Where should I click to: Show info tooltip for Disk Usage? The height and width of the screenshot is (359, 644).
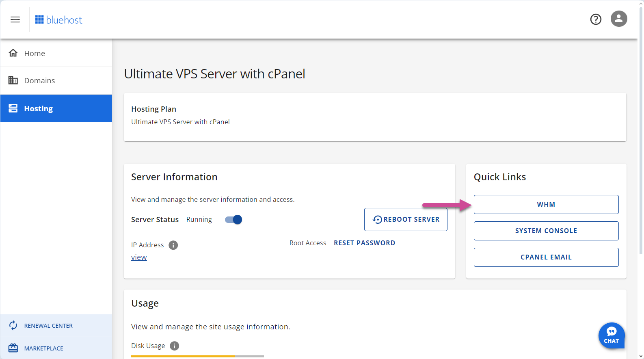coord(174,346)
